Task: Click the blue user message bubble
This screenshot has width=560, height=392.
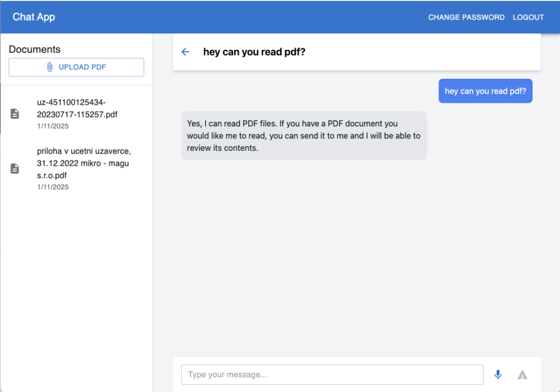Action: 485,91
